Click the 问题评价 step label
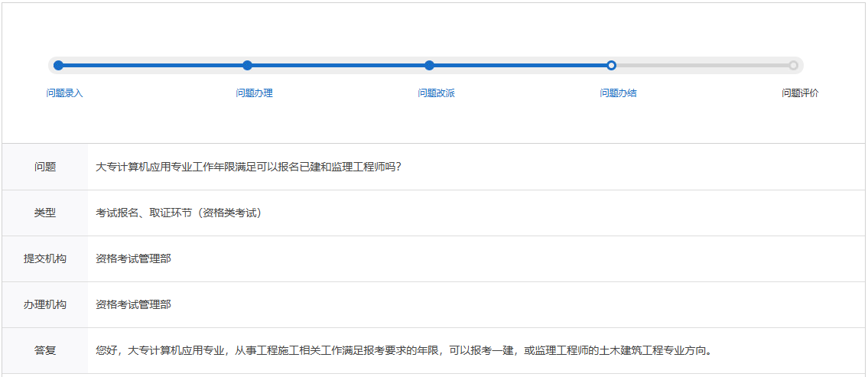 click(800, 93)
